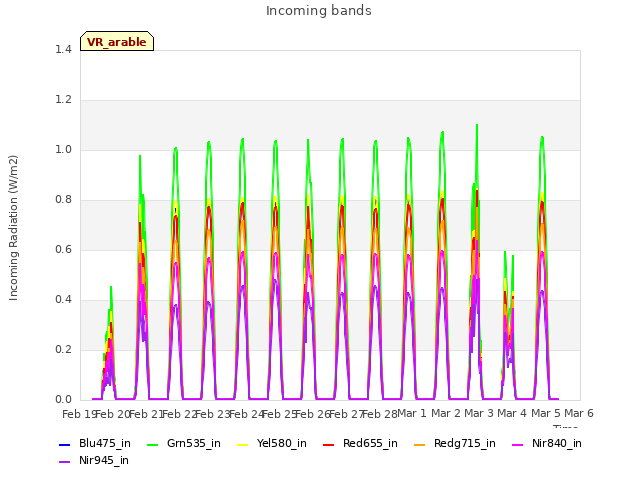Viewport: 640px width, 480px height.
Task: Click the blue Blu475_in legend swatch
Action: point(65,444)
